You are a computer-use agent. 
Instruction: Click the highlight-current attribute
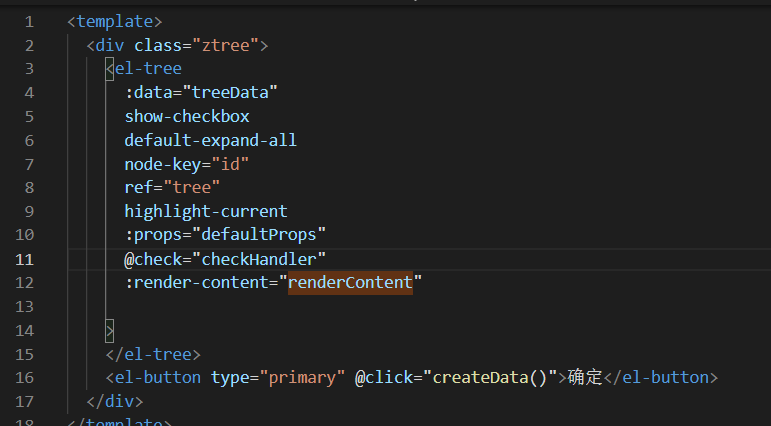205,212
